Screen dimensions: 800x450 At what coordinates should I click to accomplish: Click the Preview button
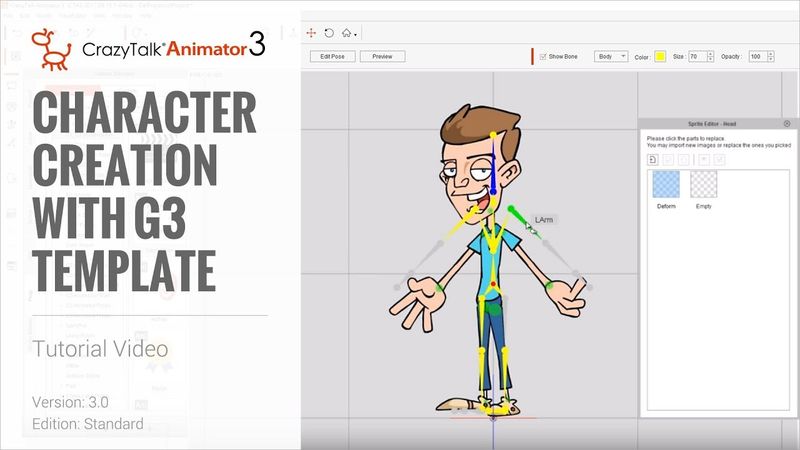382,57
